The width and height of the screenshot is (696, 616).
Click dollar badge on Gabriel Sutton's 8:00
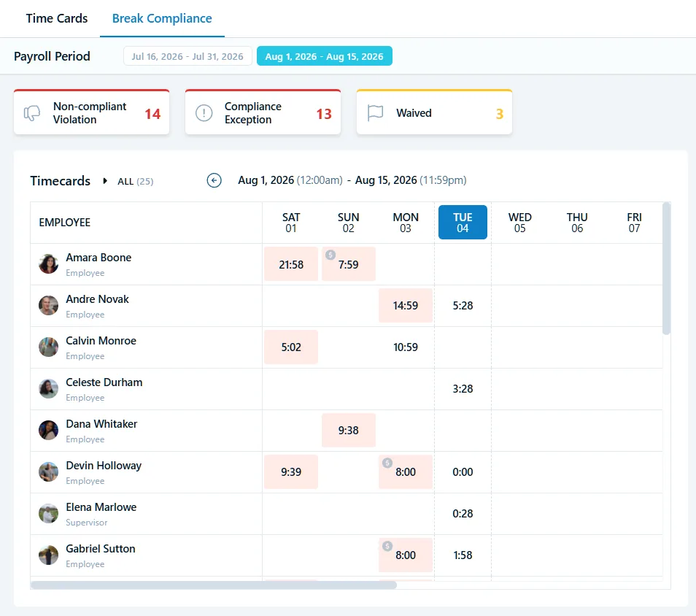[387, 546]
